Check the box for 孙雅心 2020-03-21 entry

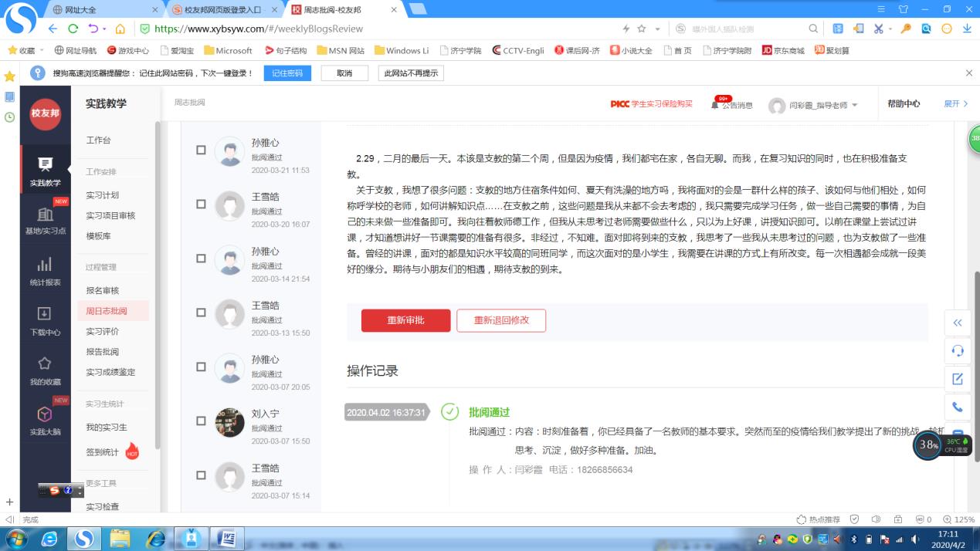pos(201,150)
